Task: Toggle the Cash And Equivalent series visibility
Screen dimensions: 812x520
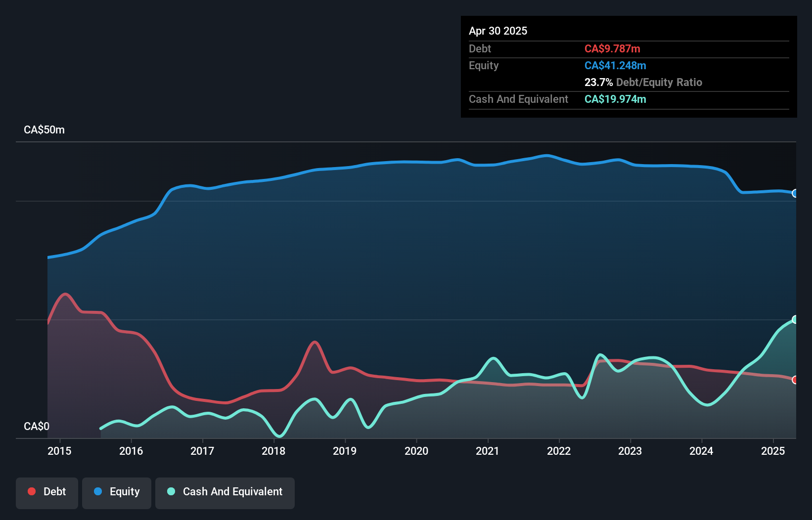Action: (x=225, y=493)
